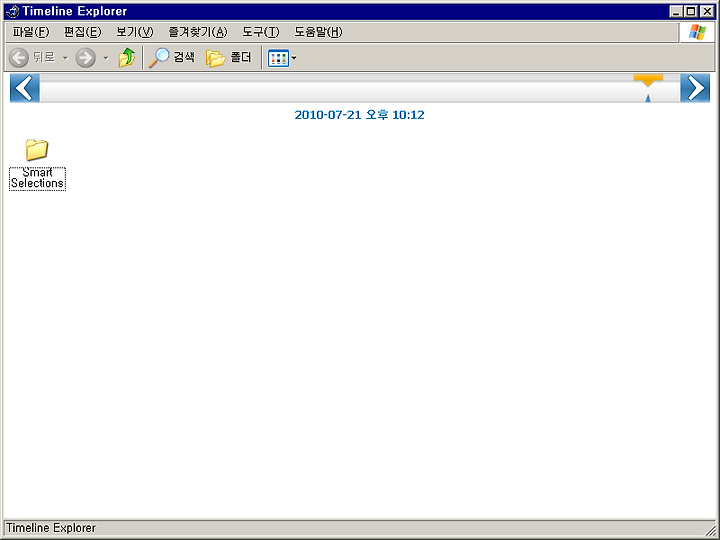The image size is (720, 540).
Task: Open the 도구(T) menu
Action: pyautogui.click(x=261, y=32)
